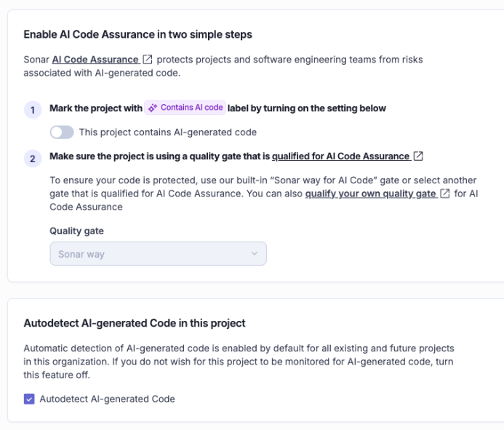Open the Sonar way quality gate dropdown
Screen dimensions: 504x430
coord(158,254)
